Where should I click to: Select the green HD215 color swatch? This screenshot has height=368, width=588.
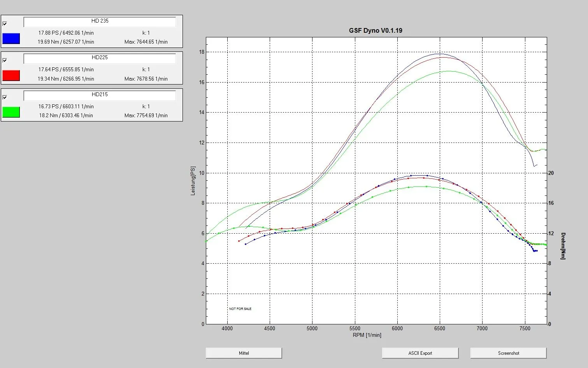11,112
